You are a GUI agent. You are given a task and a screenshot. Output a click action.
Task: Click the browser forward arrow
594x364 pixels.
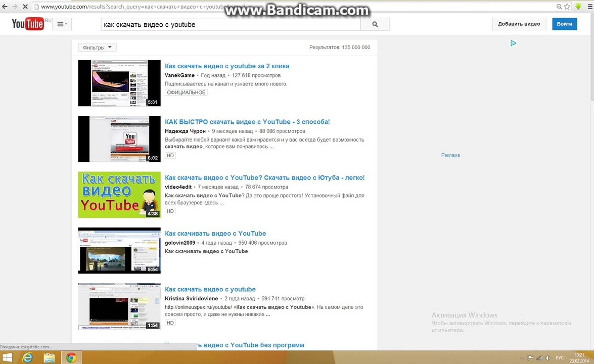15,7
